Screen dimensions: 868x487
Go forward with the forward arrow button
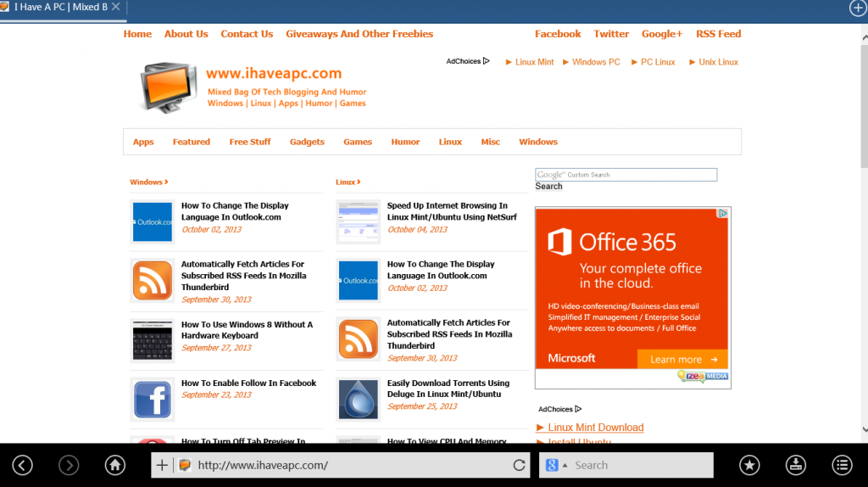point(69,465)
